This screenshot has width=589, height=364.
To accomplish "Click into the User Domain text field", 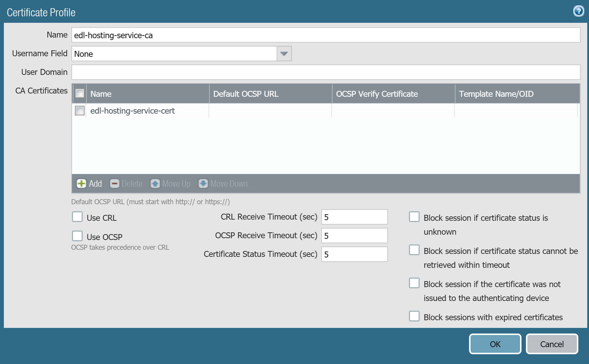I will pyautogui.click(x=326, y=72).
